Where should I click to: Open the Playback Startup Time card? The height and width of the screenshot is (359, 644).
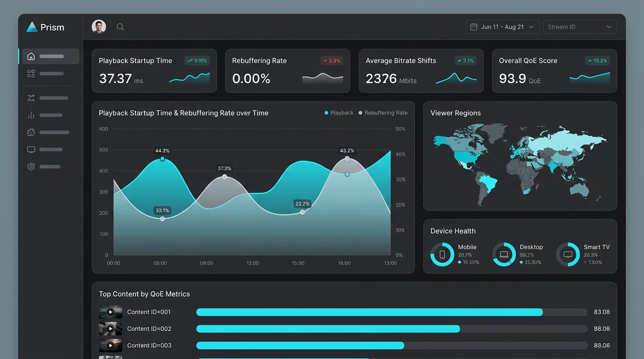tap(154, 71)
